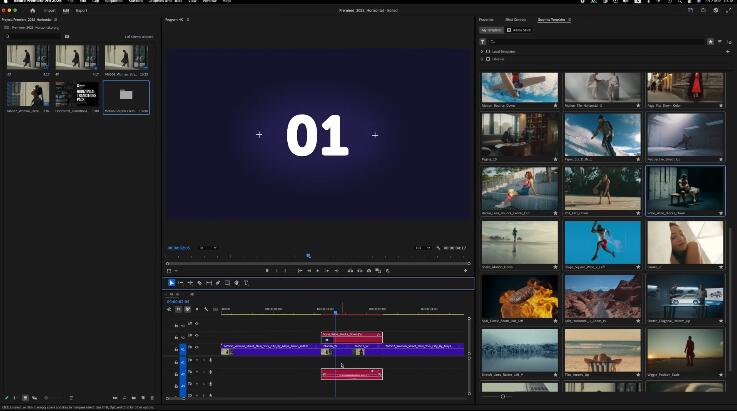Click the Program monitor playhead scrub marker

click(308, 256)
